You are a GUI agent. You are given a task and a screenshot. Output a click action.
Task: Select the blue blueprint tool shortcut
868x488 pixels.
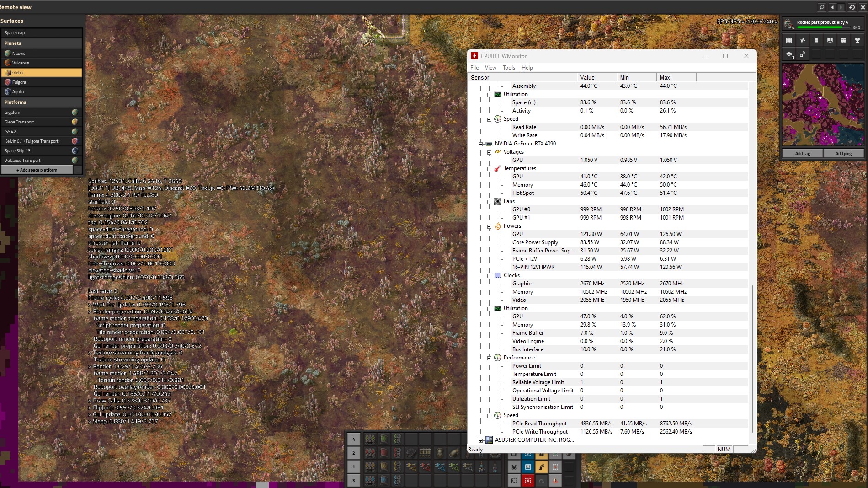point(527,467)
